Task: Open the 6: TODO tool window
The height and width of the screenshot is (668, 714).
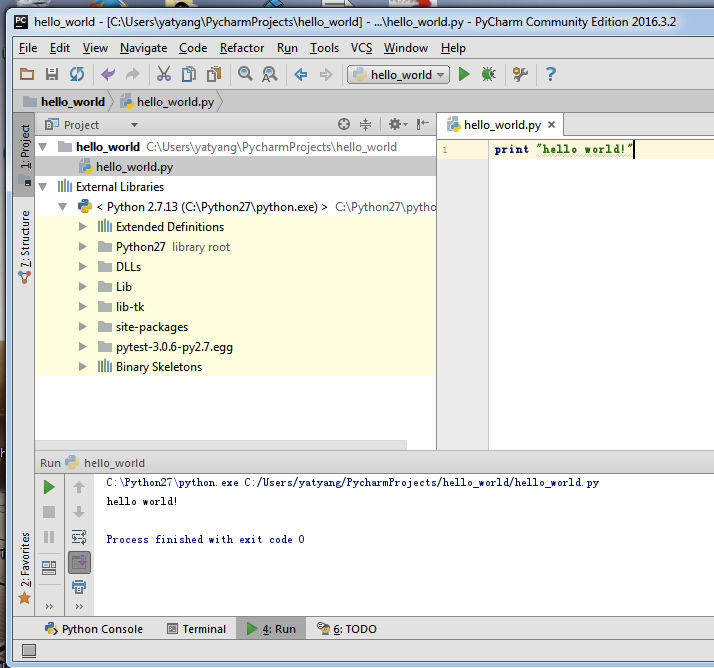Action: [347, 629]
